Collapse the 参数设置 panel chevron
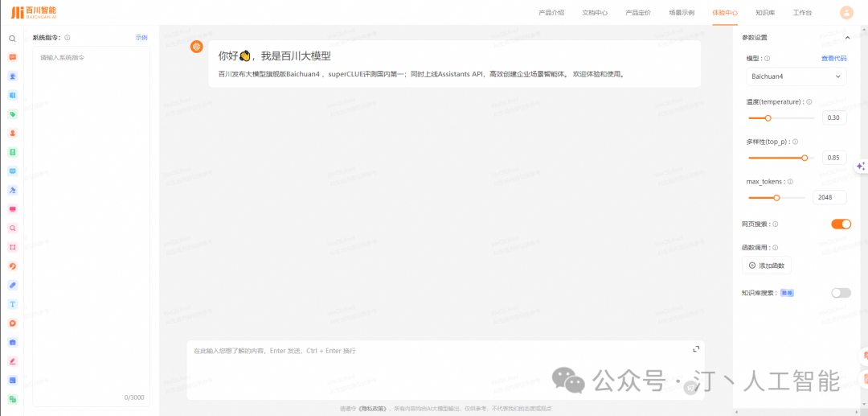This screenshot has width=868, height=416. [847, 38]
